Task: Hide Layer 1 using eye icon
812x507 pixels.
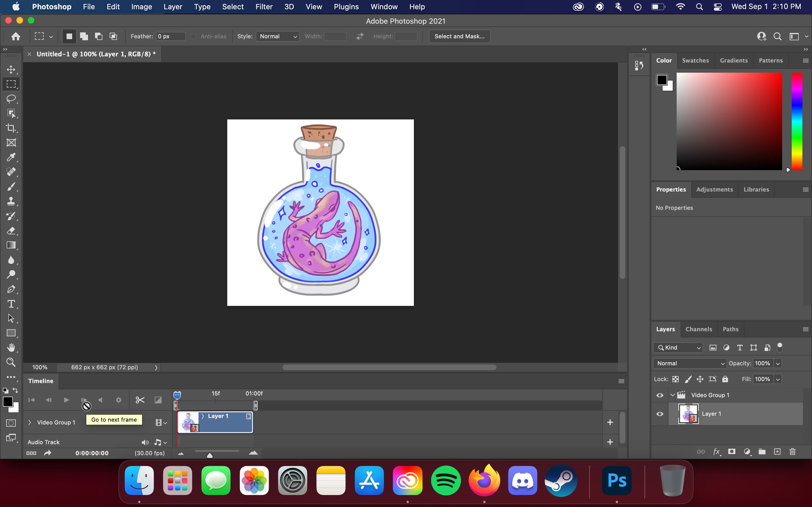Action: pos(660,414)
